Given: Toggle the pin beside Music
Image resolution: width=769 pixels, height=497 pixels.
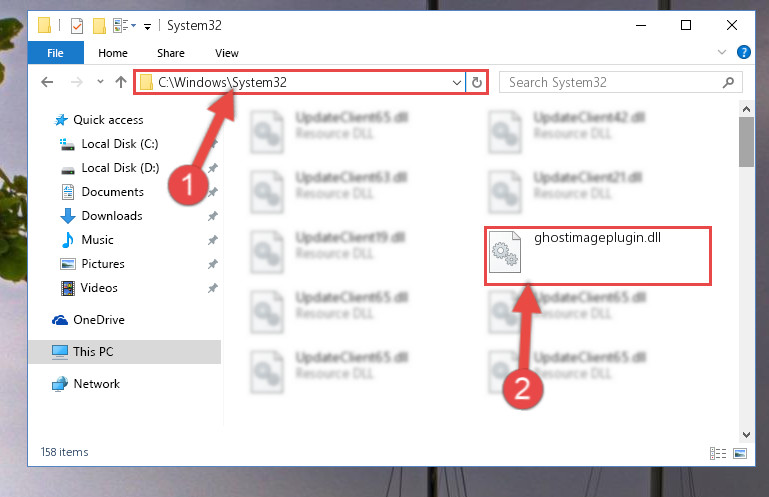Looking at the screenshot, I should coord(212,240).
